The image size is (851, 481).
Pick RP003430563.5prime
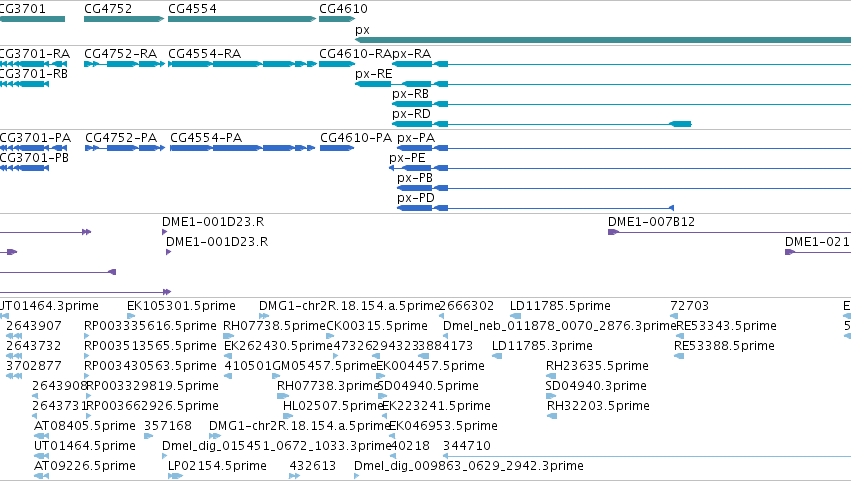coord(150,366)
